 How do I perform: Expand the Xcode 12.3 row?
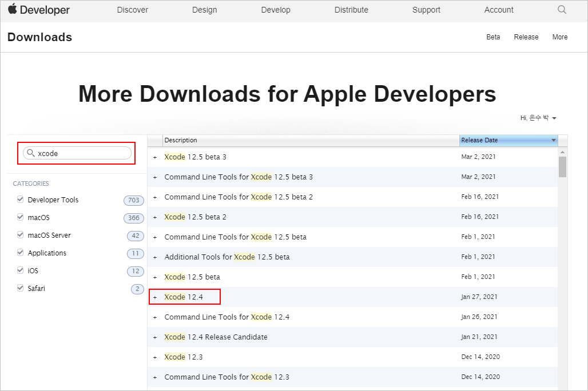155,357
